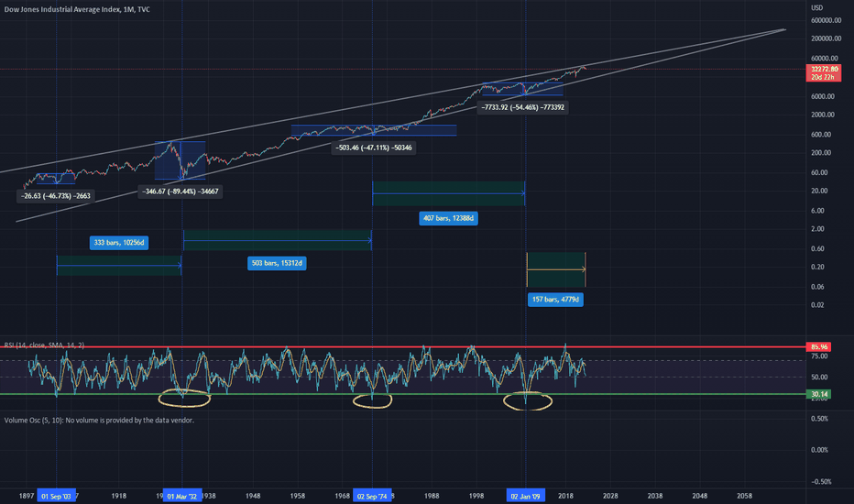Select the 02 Jan '09 date marker
This screenshot has height=504, width=854.
tap(525, 496)
